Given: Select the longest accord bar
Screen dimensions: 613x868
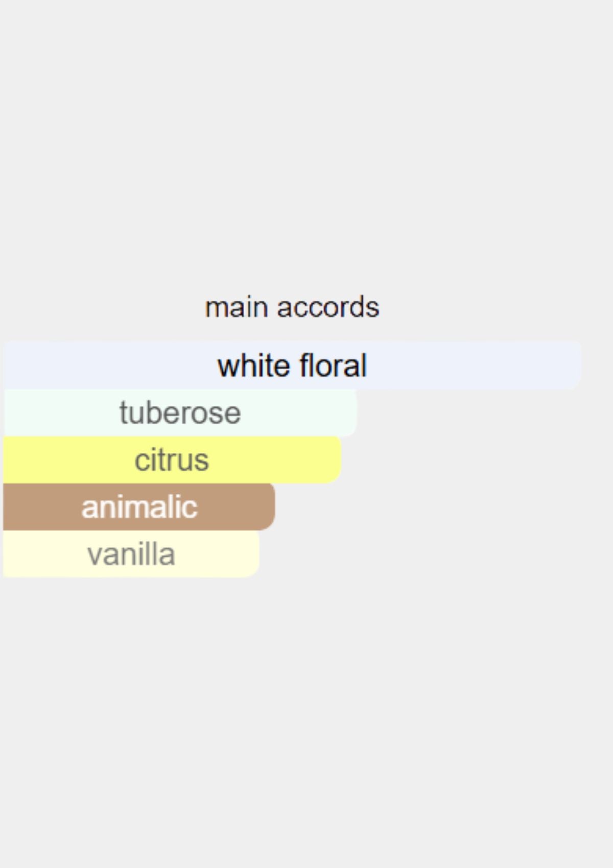Looking at the screenshot, I should coord(292,365).
